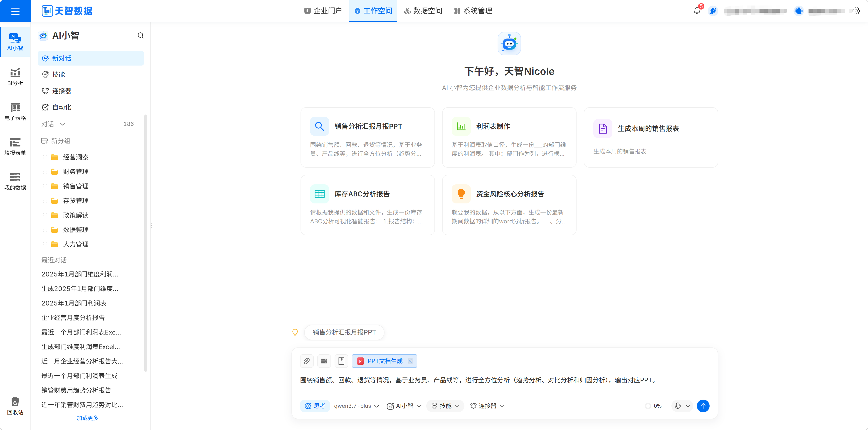Collapse the 对话 section chevron
Screen dimensions: 868x430
pyautogui.click(x=63, y=124)
